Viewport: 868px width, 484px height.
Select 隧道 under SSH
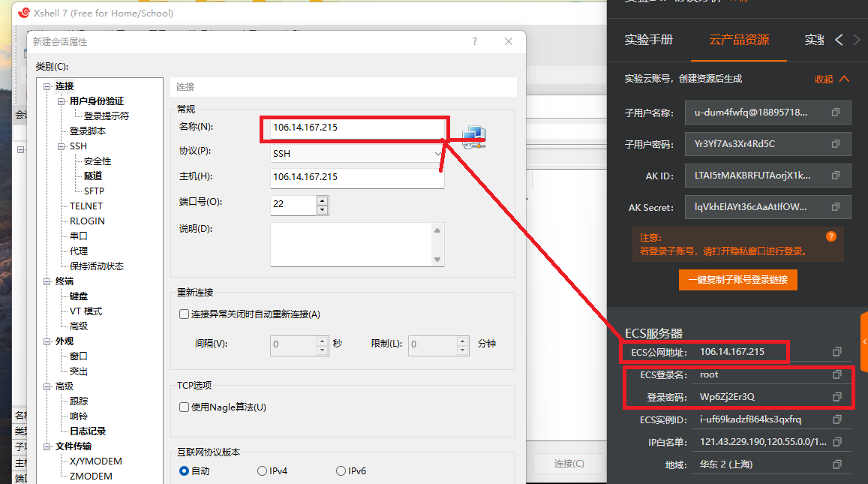coord(93,176)
